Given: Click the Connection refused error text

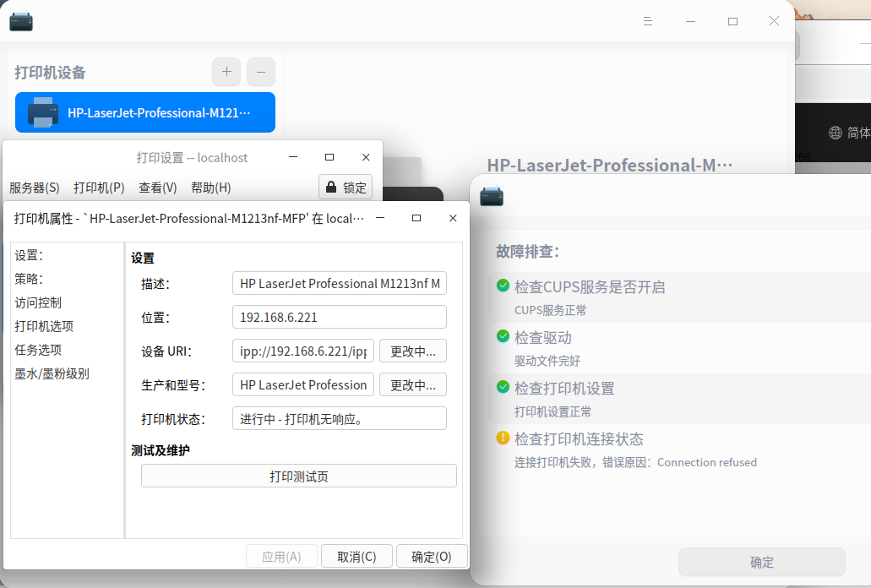Looking at the screenshot, I should (706, 462).
